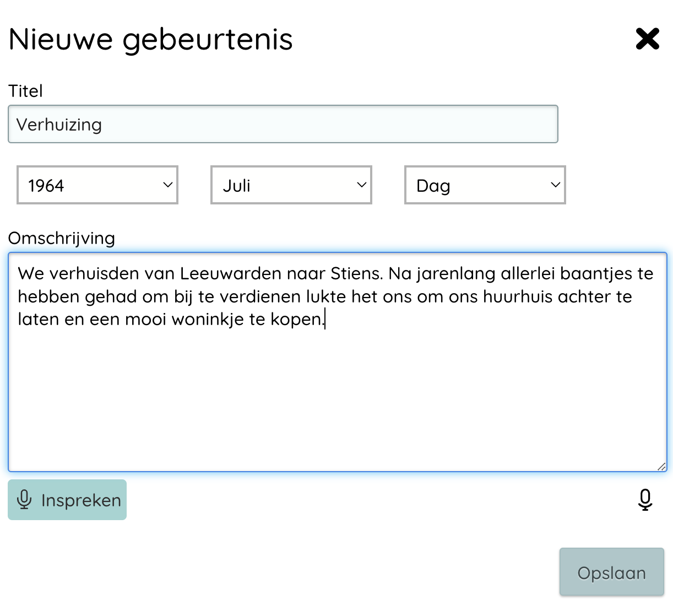Close the Nieuwe gebeurtenis dialog
The image size is (673, 616).
tap(647, 39)
